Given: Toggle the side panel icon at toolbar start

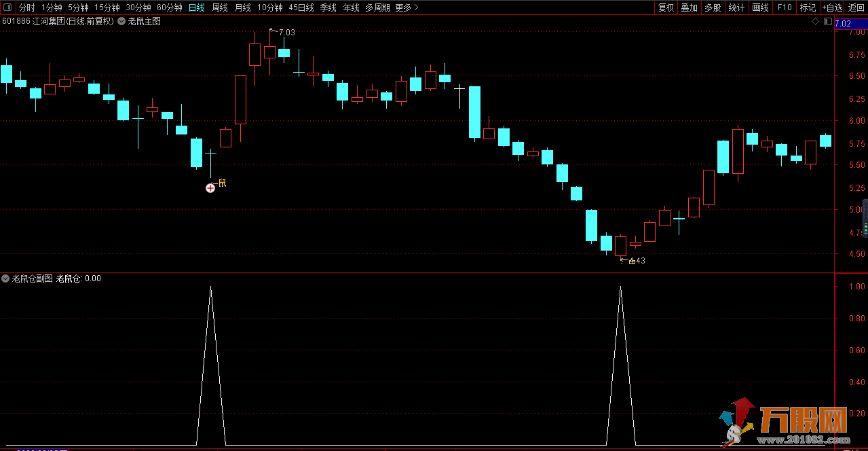Looking at the screenshot, I should click(x=7, y=7).
